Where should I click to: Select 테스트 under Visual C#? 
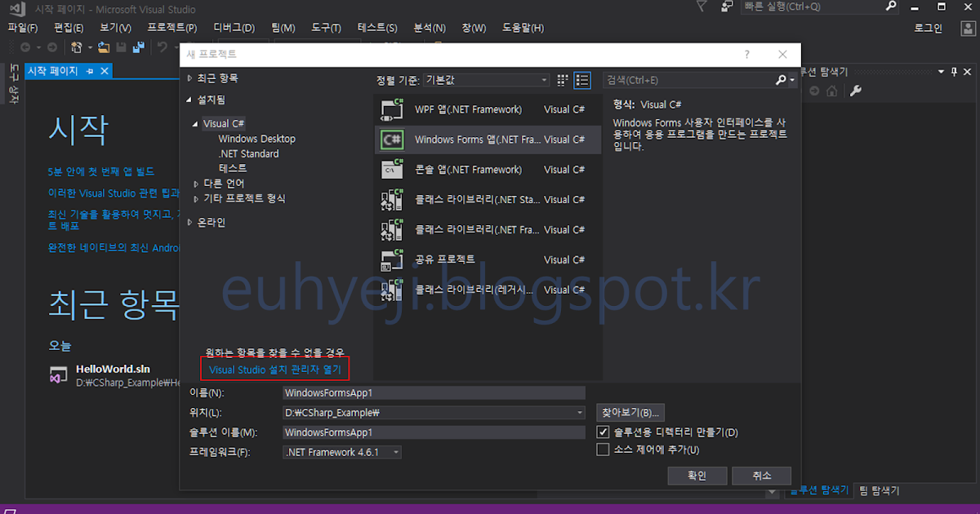(233, 168)
